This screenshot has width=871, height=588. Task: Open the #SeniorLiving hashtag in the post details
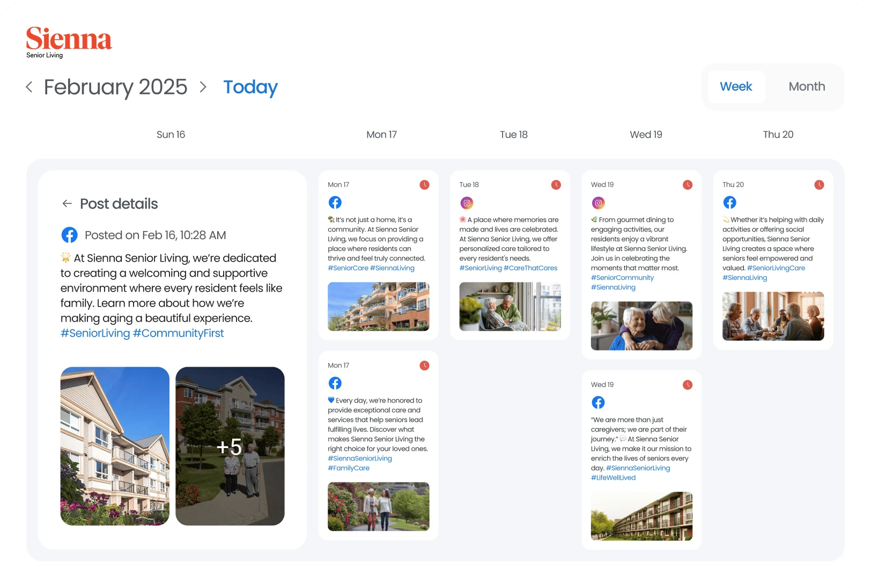(95, 333)
